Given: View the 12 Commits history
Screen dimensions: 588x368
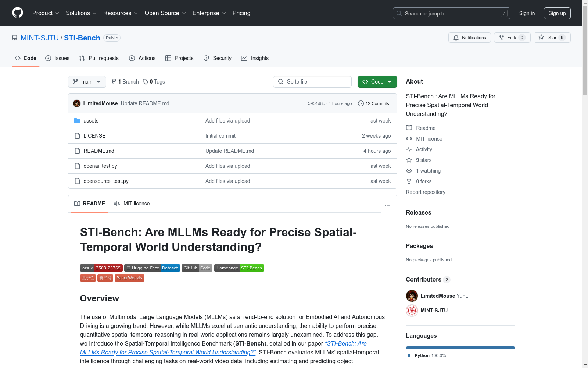Looking at the screenshot, I should pyautogui.click(x=373, y=103).
